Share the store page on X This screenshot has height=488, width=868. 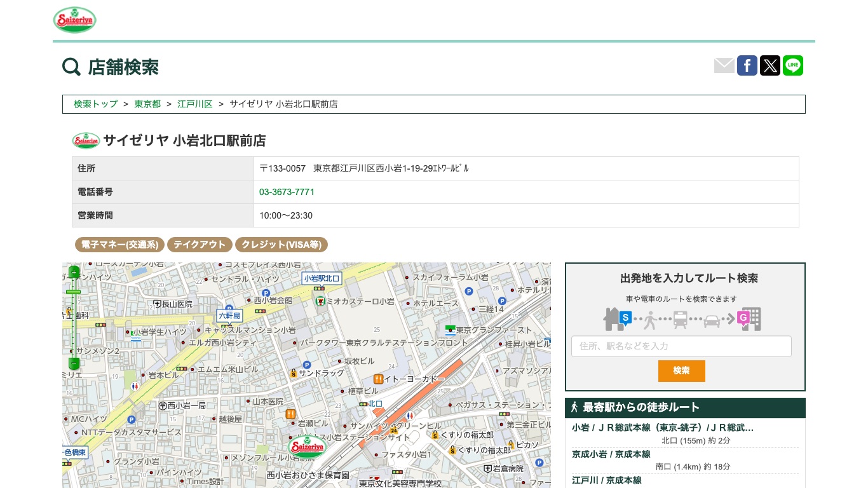point(770,65)
